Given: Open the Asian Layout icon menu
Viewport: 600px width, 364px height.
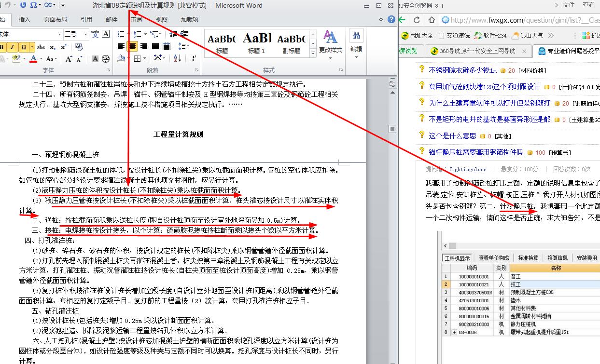Looking at the screenshot, I should click(x=159, y=58).
